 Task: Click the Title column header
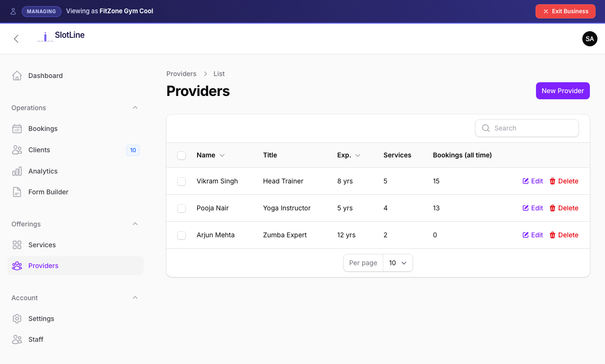pyautogui.click(x=270, y=155)
